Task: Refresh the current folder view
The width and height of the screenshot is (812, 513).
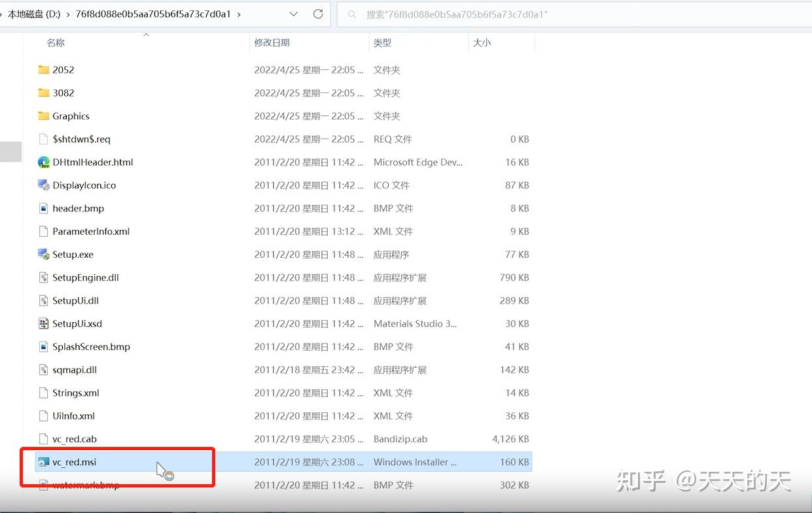Action: point(319,14)
